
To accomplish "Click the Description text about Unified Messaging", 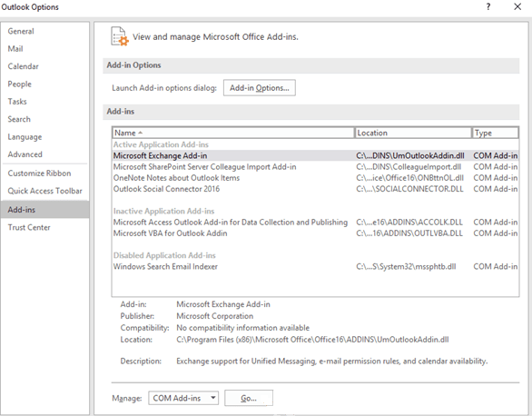I will pos(332,361).
